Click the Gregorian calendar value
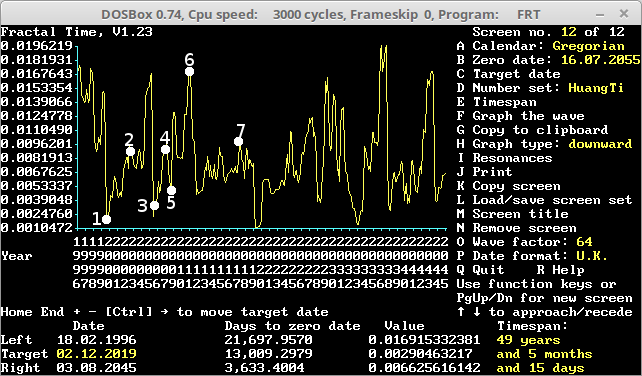 (x=588, y=46)
